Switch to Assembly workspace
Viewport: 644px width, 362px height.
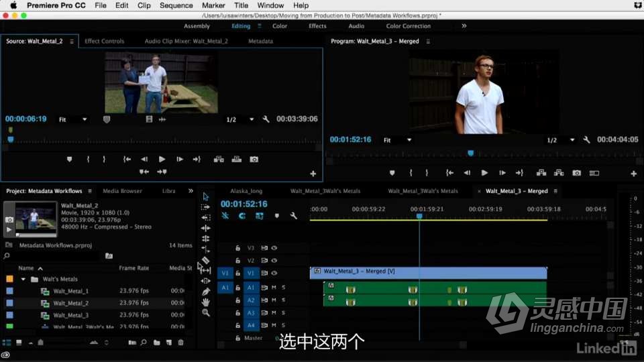(x=197, y=26)
